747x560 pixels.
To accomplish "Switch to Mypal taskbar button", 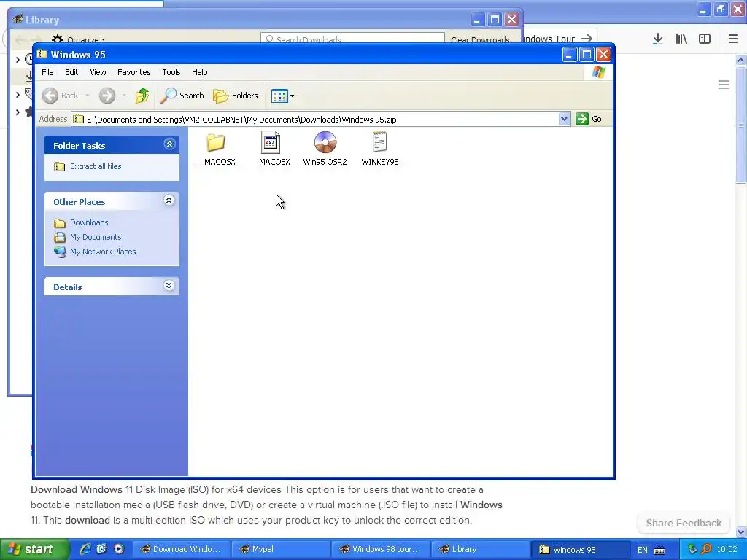I will pos(281,549).
